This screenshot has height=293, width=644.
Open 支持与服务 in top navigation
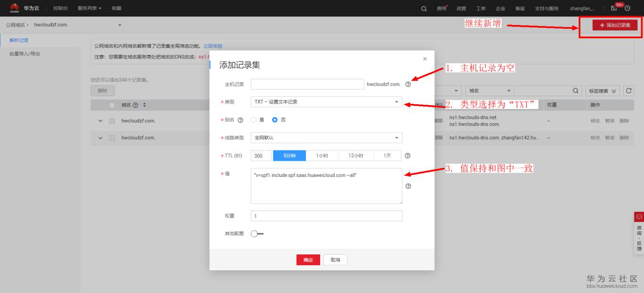tap(547, 8)
